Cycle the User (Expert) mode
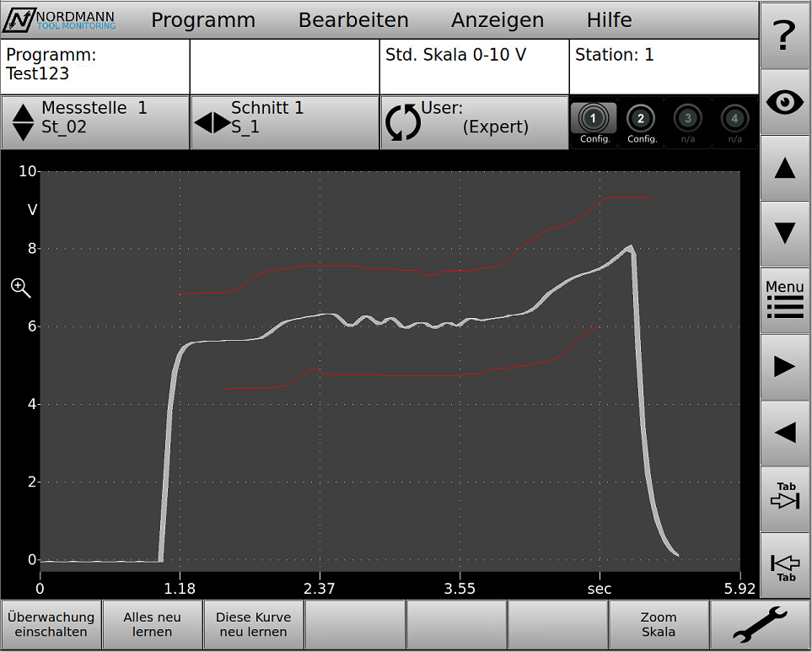Image resolution: width=812 pixels, height=652 pixels. pos(474,122)
